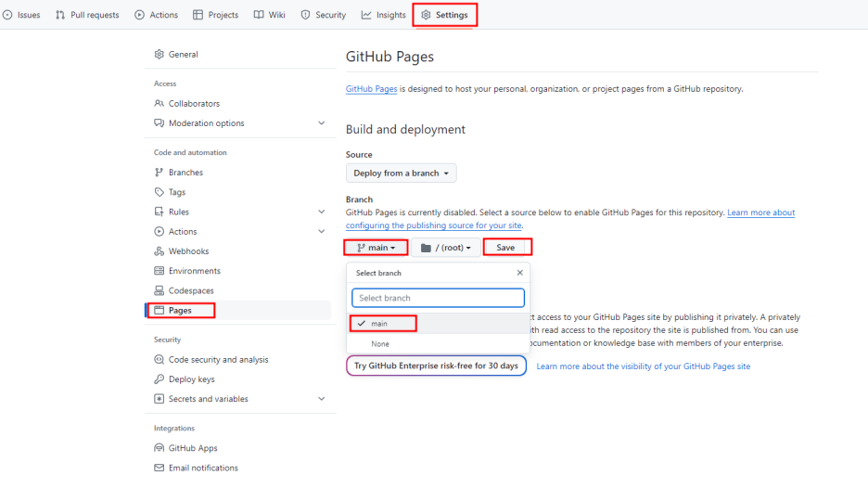Open Webhooks settings page
Viewport: 868px width, 488px height.
coord(239,250)
